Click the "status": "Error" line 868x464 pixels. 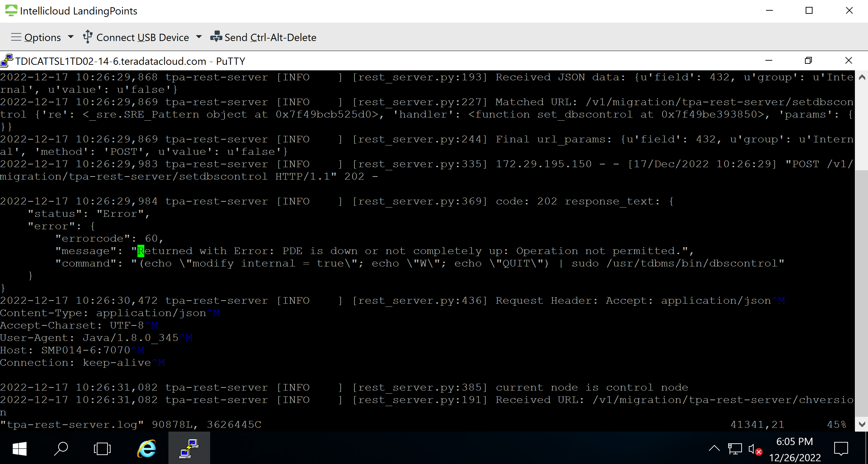[89, 214]
